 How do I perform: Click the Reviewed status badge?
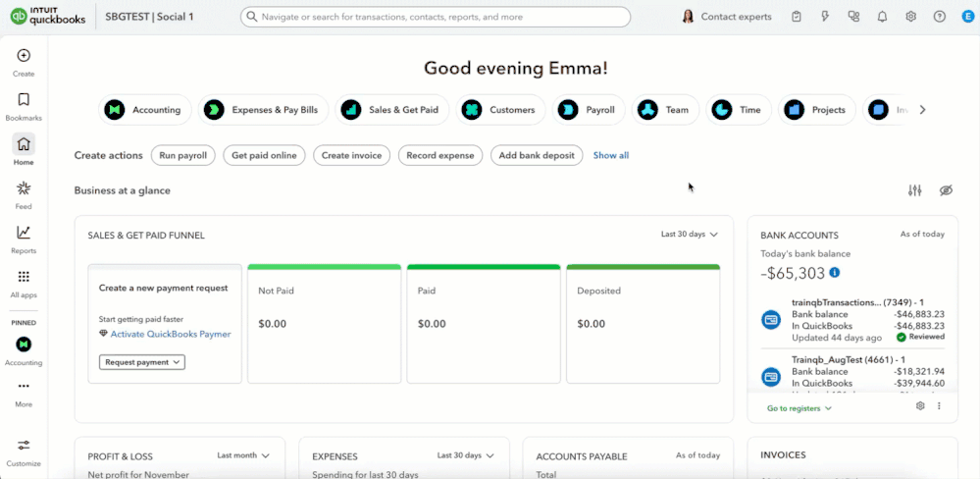pos(920,337)
